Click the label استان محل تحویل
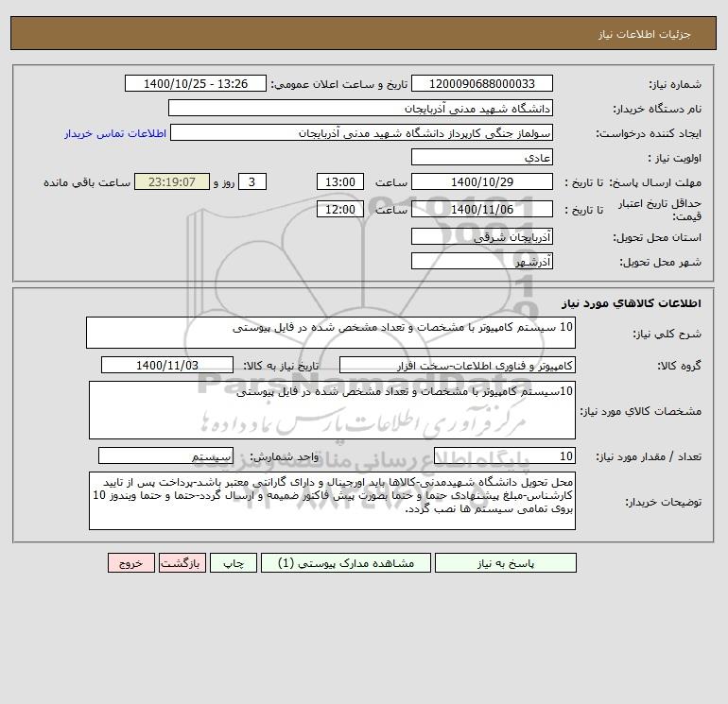Screen dimensions: 728x704 click(x=657, y=237)
